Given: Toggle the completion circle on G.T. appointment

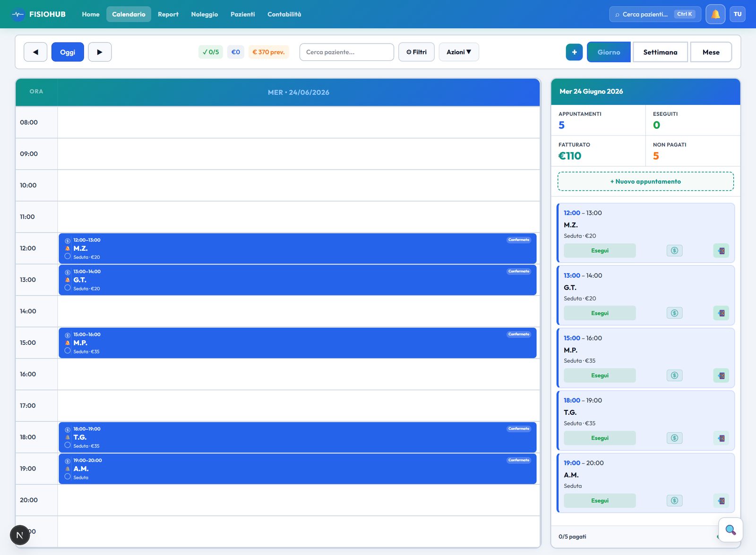Looking at the screenshot, I should tap(68, 288).
